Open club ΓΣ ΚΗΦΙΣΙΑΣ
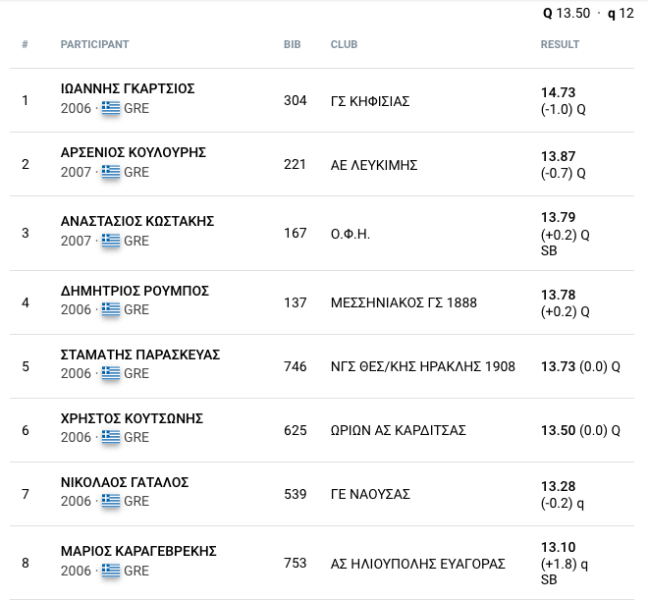The height and width of the screenshot is (600, 648). point(370,101)
